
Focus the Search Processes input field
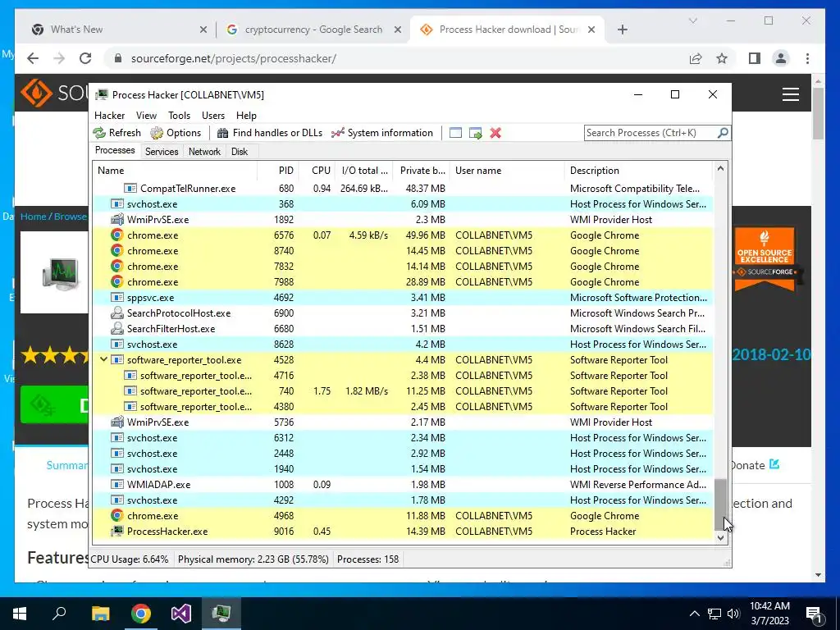point(651,132)
